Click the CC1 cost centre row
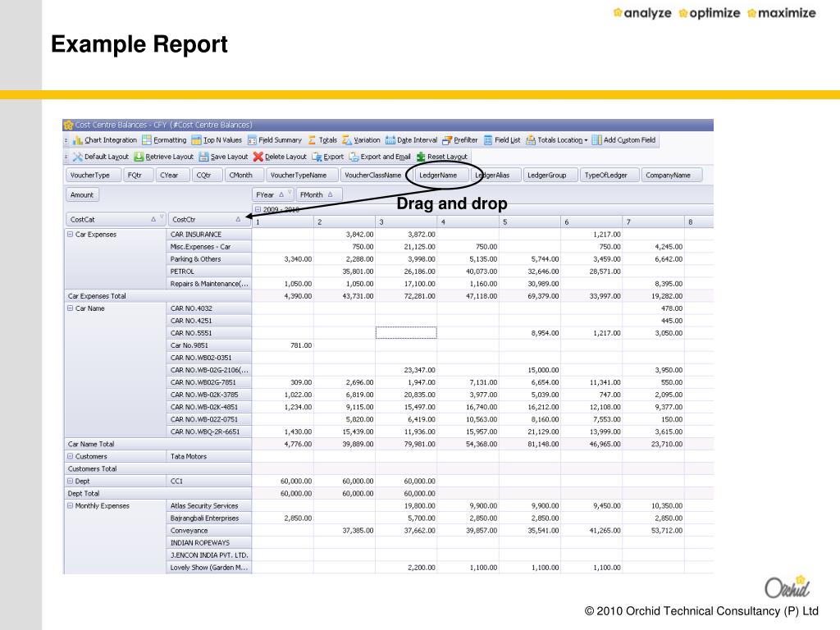This screenshot has width=840, height=630. pyautogui.click(x=209, y=481)
